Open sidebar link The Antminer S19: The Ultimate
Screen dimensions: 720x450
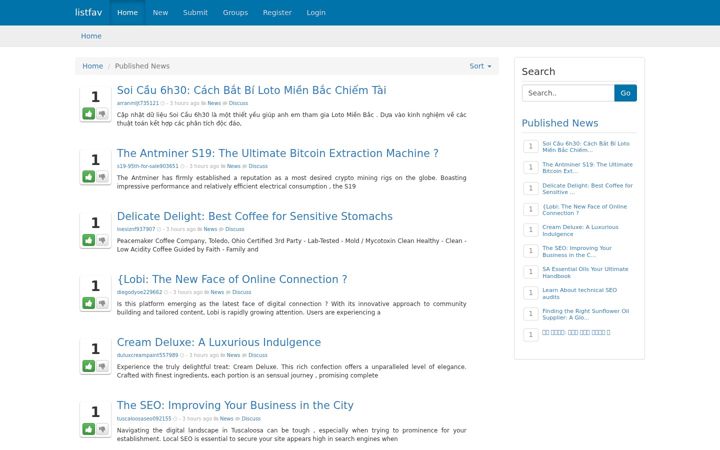587,168
